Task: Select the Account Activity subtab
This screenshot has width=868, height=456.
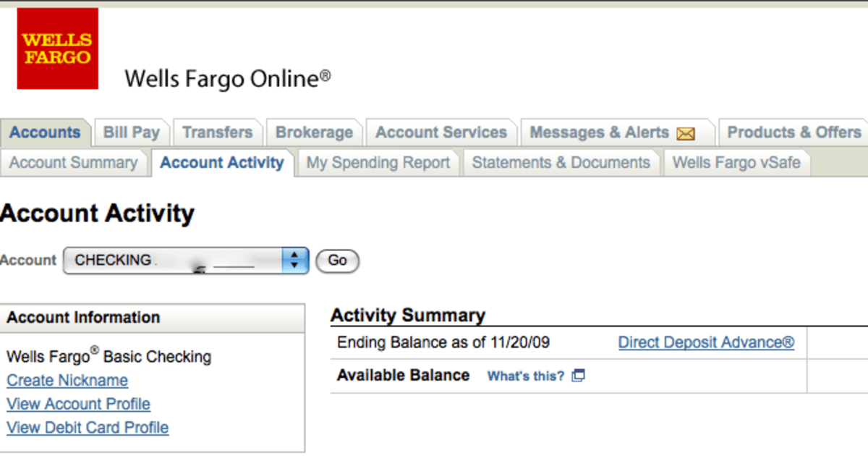Action: 221,163
